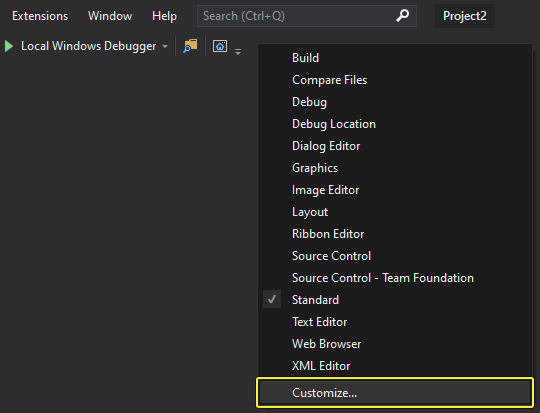Screen dimensions: 540x413
Task: Toggle the Image Editor toolbar
Action: [395, 190]
